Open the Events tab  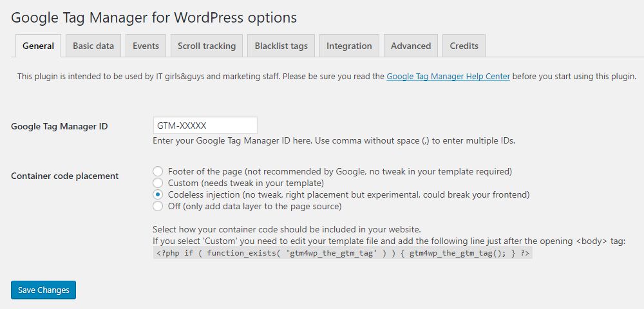[146, 46]
